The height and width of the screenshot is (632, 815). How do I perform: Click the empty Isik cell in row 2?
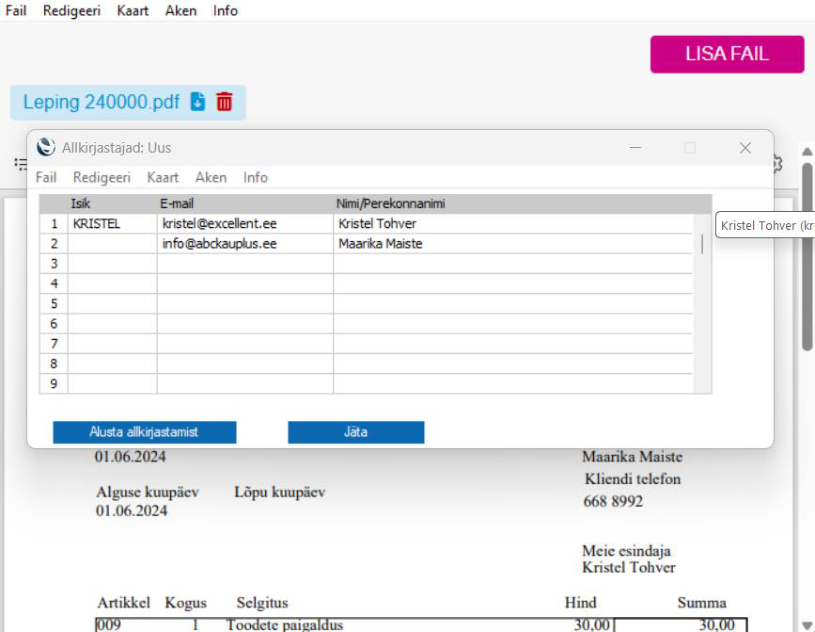pos(112,244)
